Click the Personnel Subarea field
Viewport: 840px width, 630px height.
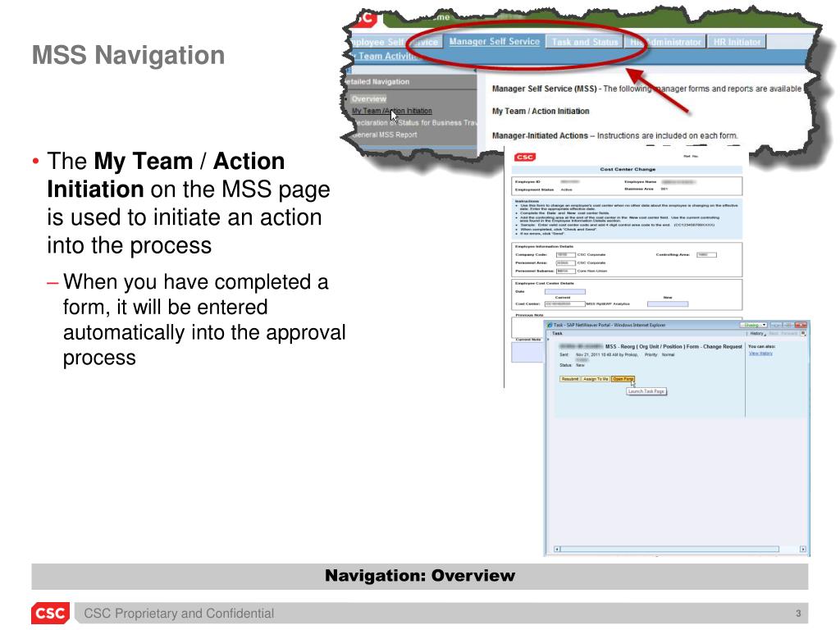pyautogui.click(x=565, y=271)
